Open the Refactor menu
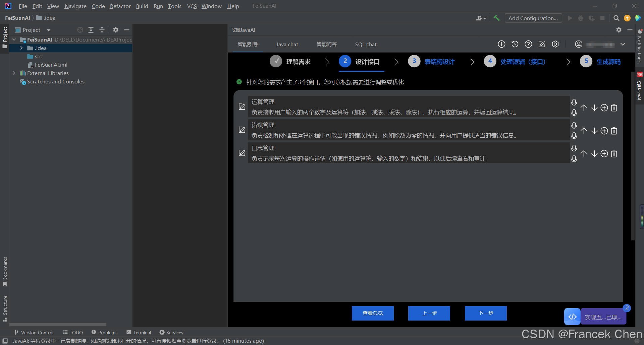The height and width of the screenshot is (345, 644). (120, 6)
